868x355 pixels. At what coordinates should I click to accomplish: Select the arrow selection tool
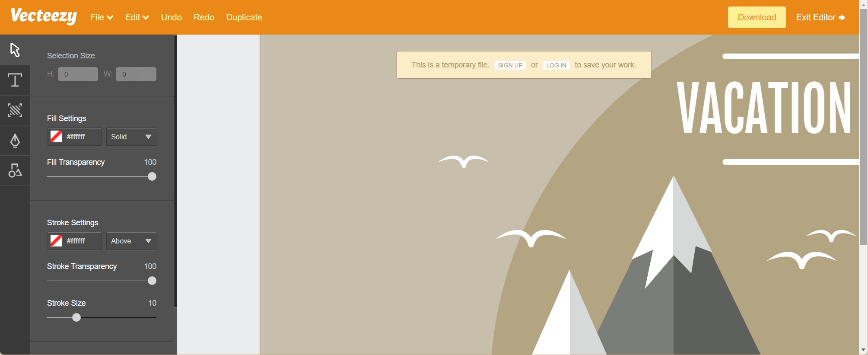point(15,50)
